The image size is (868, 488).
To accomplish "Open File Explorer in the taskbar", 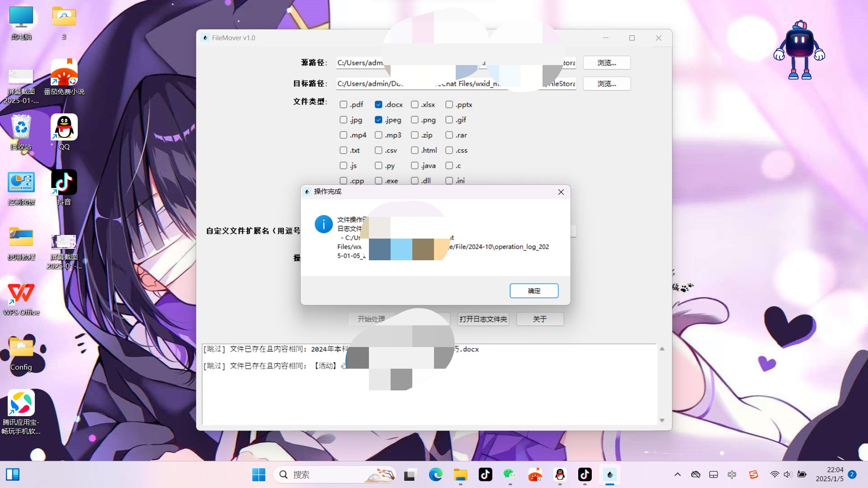I will (460, 474).
